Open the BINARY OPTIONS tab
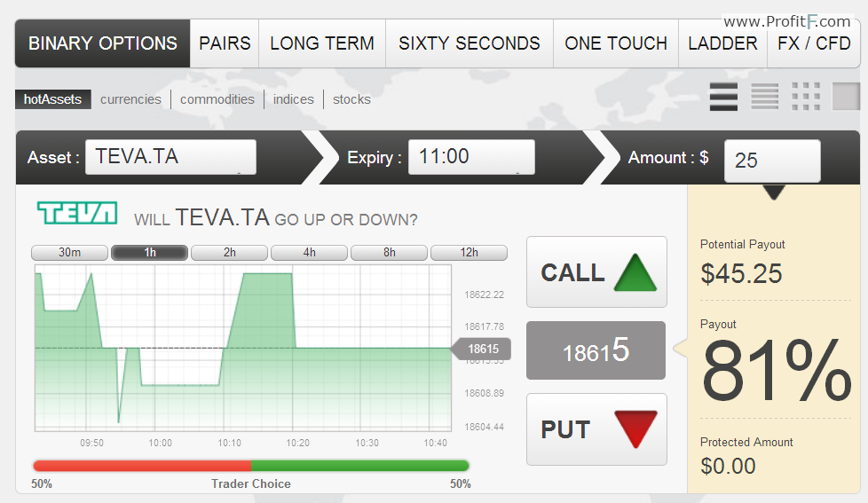 [x=103, y=43]
